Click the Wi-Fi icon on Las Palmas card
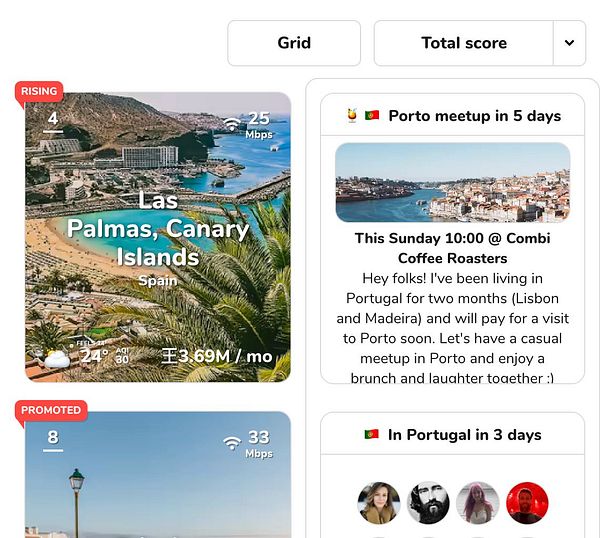This screenshot has width=600, height=538. click(232, 124)
